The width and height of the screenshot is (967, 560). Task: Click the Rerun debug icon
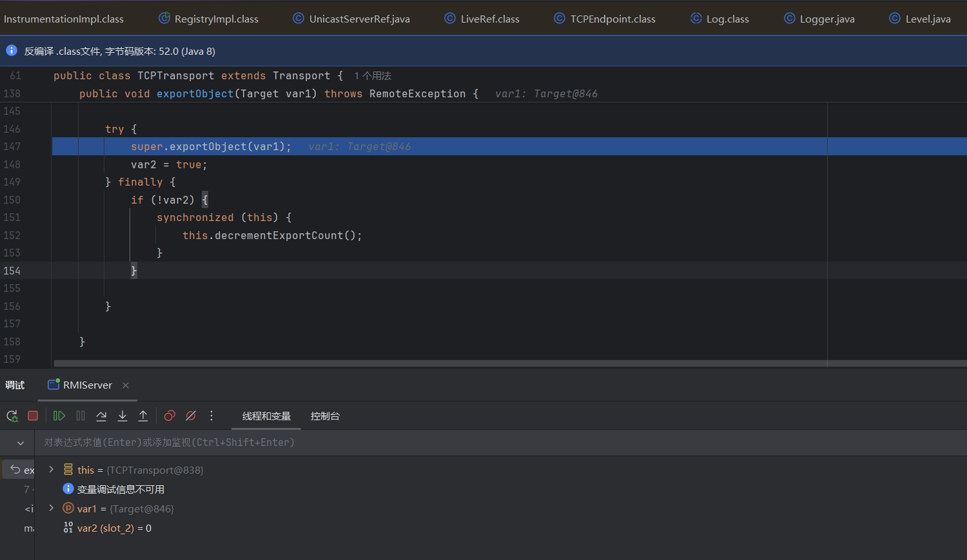pos(12,416)
